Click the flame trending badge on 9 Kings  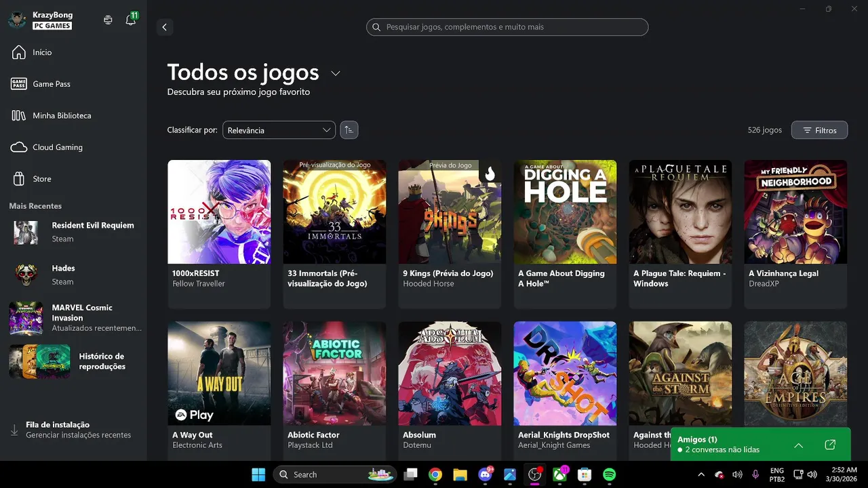point(490,173)
